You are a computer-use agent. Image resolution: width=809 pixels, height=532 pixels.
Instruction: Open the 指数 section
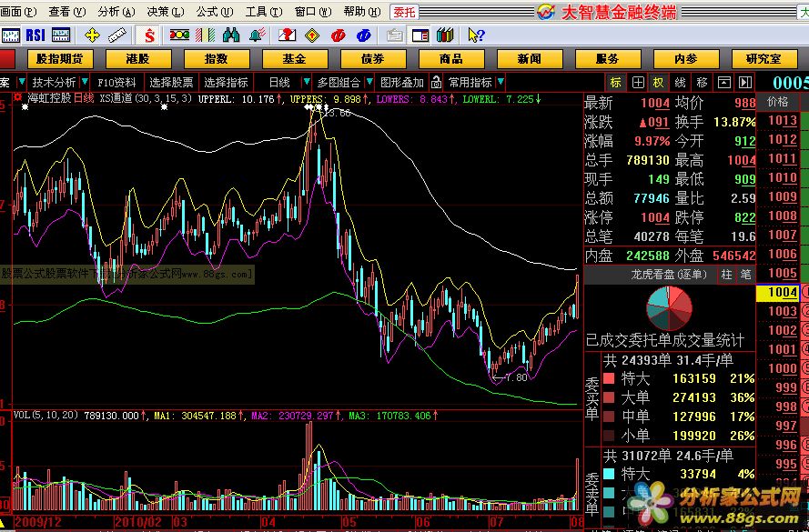click(x=217, y=59)
